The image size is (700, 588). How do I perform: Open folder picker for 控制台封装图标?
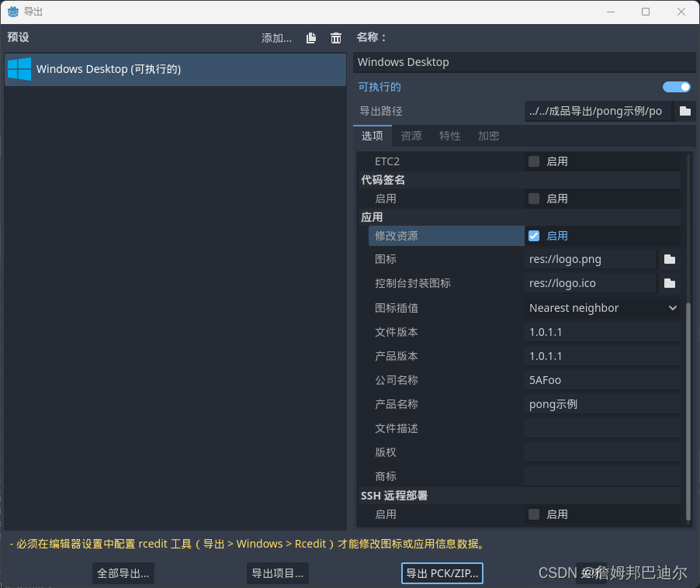669,282
